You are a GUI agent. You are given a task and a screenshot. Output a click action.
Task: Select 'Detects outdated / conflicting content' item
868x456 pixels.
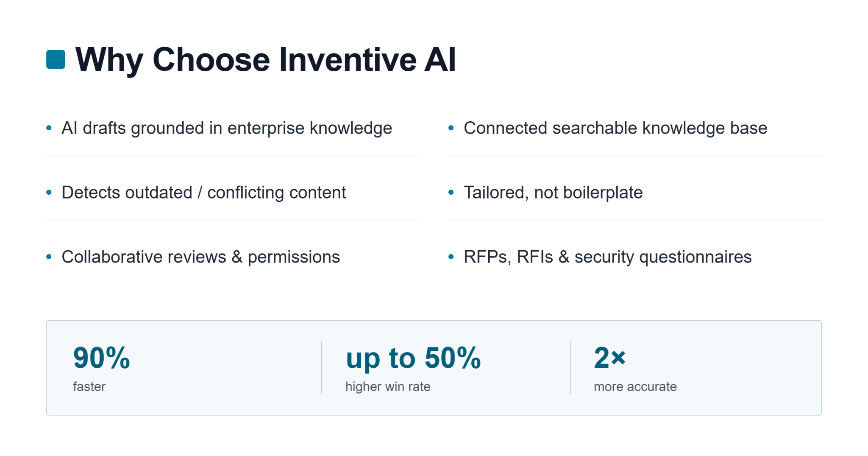pyautogui.click(x=204, y=193)
